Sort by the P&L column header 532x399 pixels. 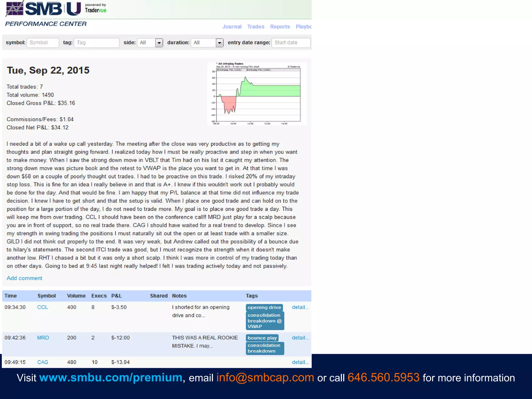116,296
